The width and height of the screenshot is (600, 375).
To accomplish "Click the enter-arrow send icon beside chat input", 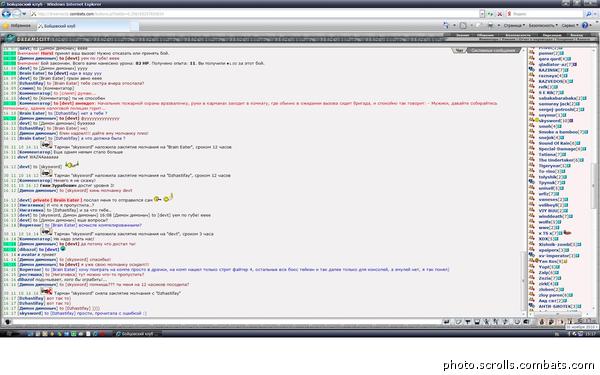I will coord(447,322).
